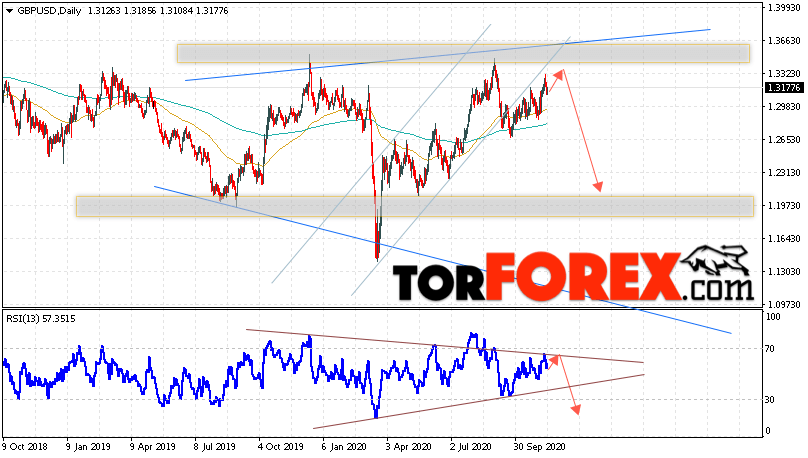Select the current price label 1.31776

(784, 88)
